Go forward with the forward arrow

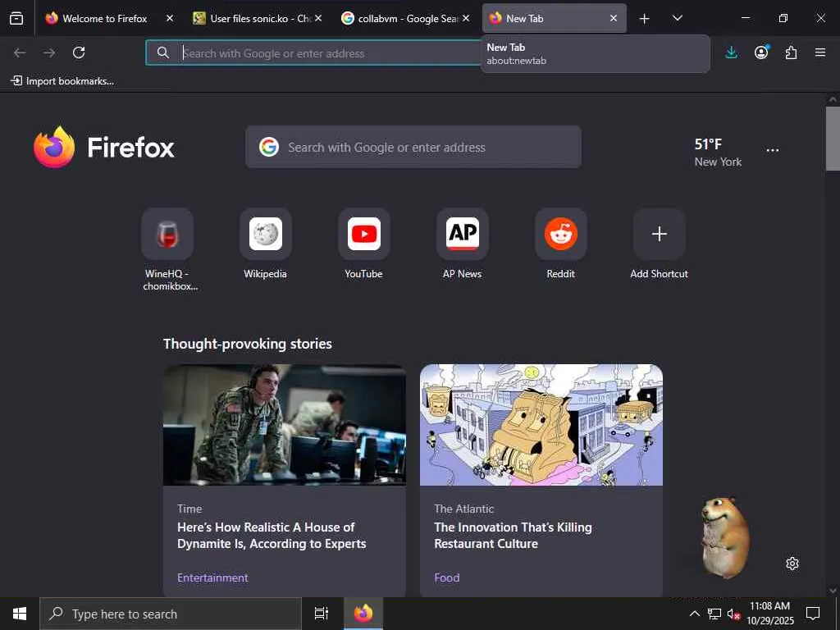[49, 52]
